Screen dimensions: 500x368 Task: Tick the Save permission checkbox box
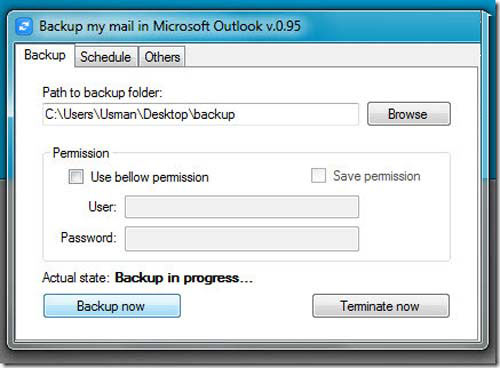(318, 175)
